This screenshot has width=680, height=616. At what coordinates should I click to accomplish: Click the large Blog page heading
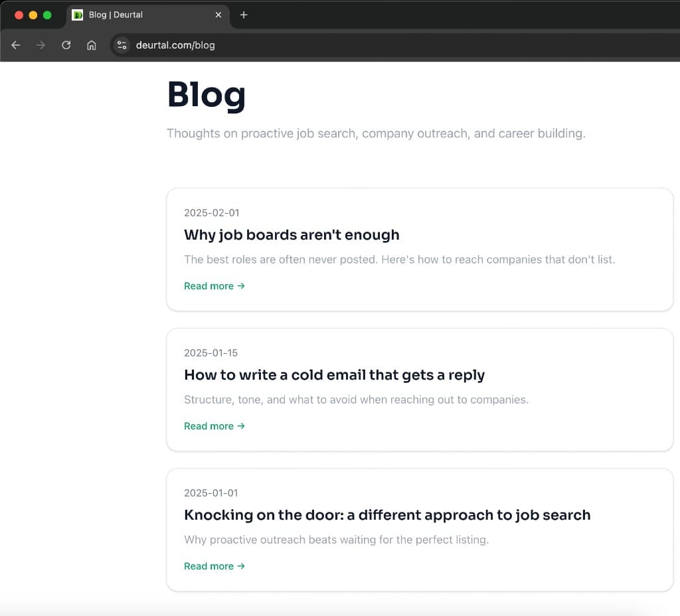[x=206, y=94]
